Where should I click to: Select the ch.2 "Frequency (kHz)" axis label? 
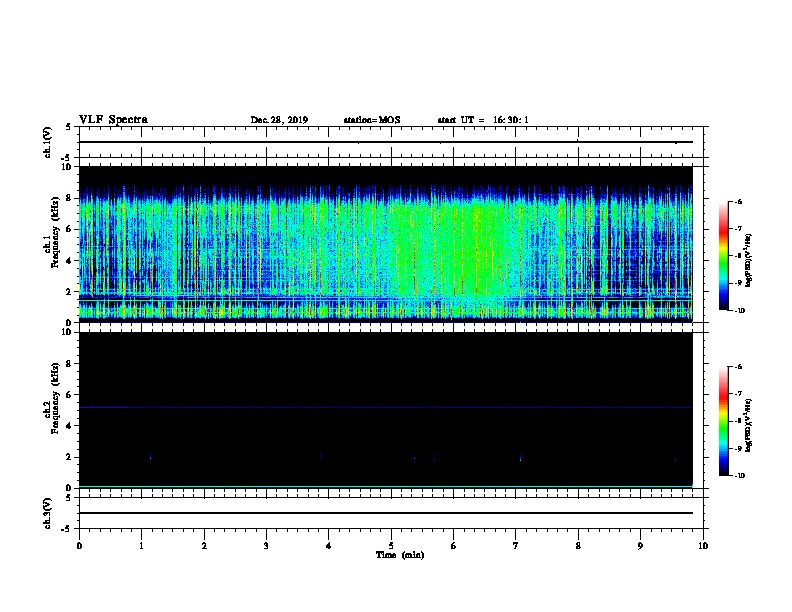point(55,398)
